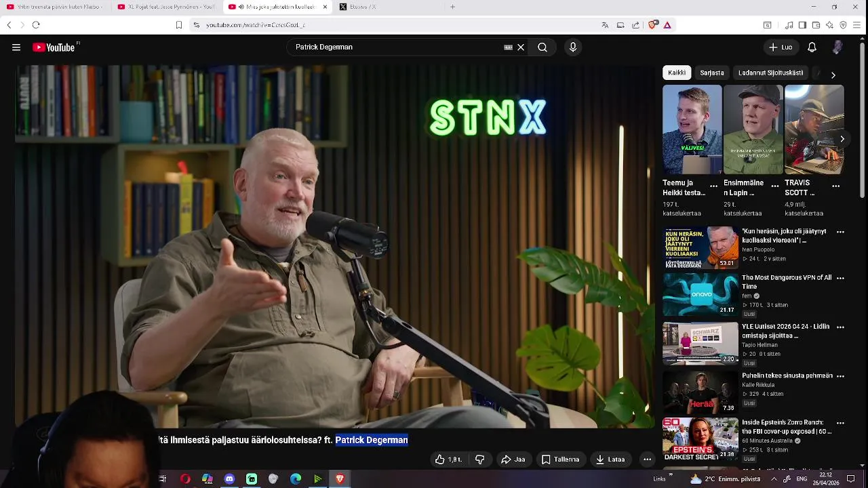
Task: Open Ensimmäinen Lapin short thumbnail
Action: click(753, 129)
